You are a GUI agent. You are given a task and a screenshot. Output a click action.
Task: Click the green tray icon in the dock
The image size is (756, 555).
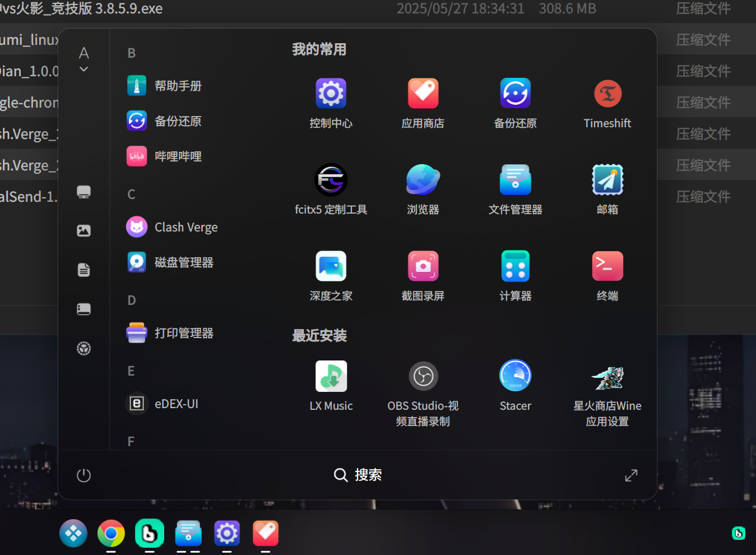(x=739, y=533)
